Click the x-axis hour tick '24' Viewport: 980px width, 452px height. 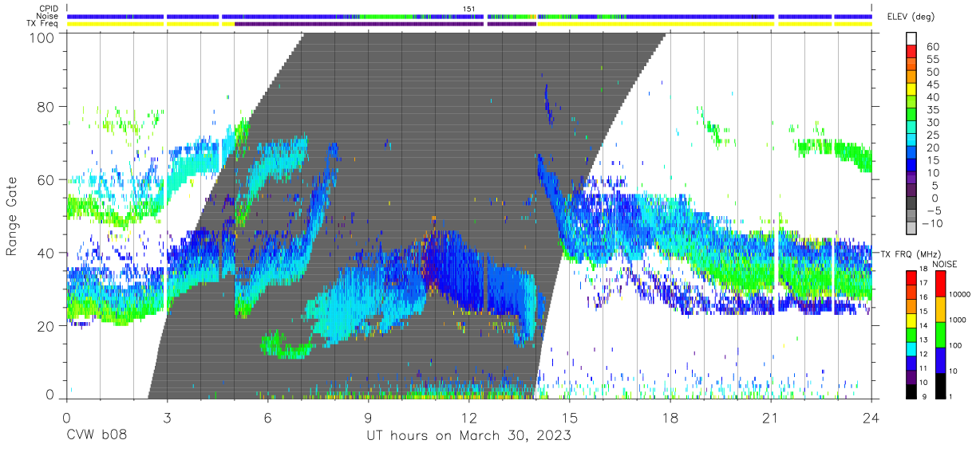(871, 417)
